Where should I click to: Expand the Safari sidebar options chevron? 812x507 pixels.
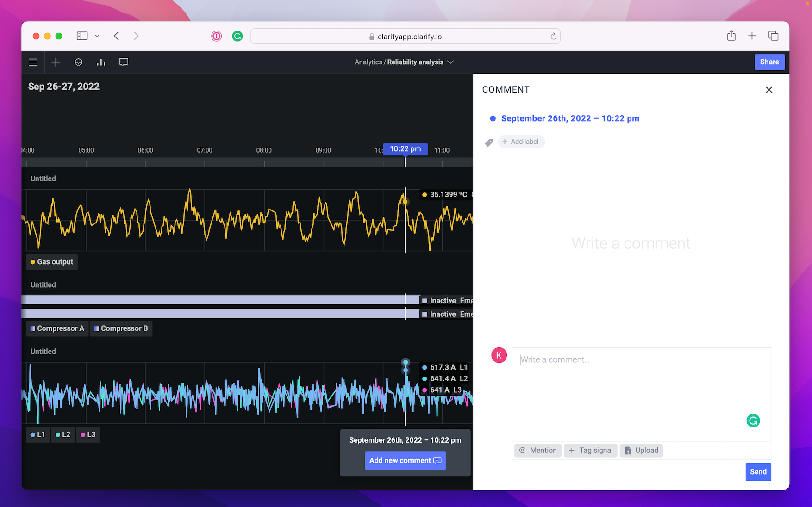(97, 36)
